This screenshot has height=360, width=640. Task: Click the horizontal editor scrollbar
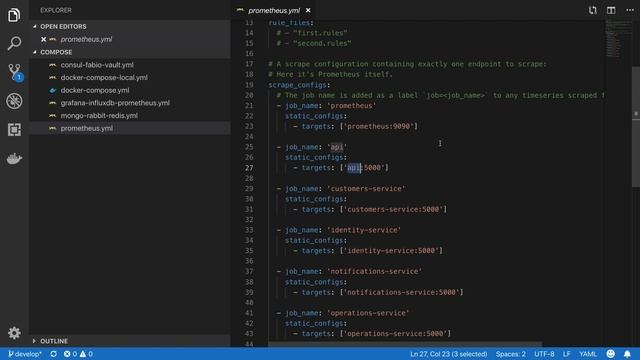[405, 344]
